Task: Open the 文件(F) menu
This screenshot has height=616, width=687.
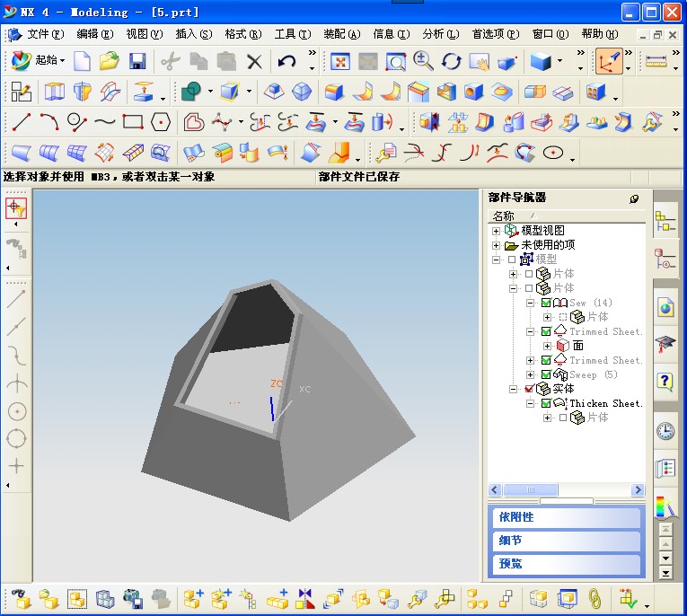Action: tap(46, 34)
